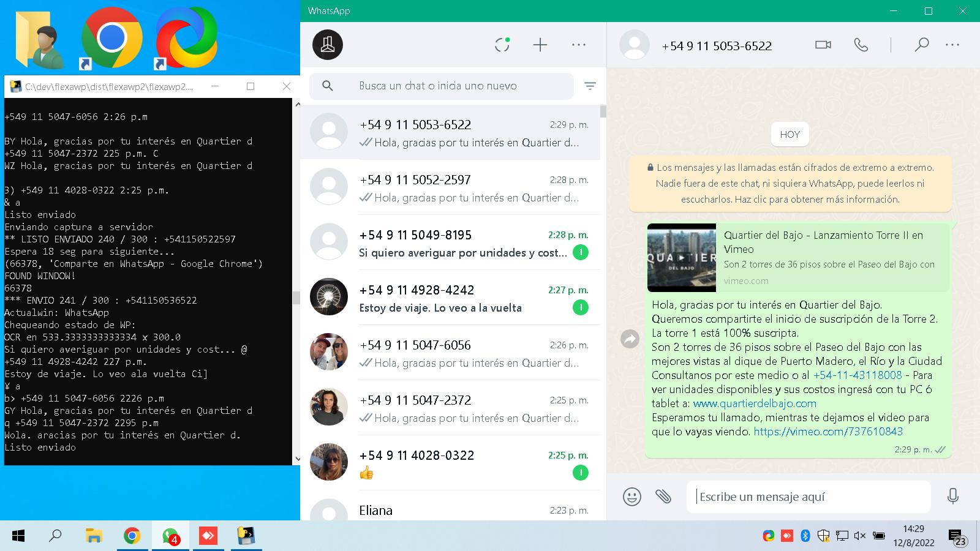Open chat +54 9 11 4928-4242
980x551 pixels.
450,298
